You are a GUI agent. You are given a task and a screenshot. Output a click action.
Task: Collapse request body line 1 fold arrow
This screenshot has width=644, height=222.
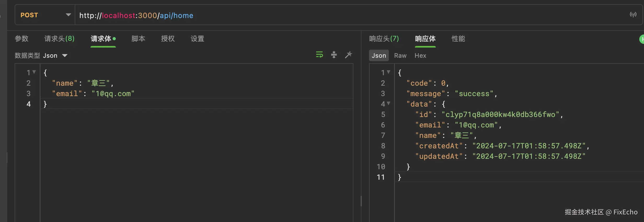click(x=34, y=72)
